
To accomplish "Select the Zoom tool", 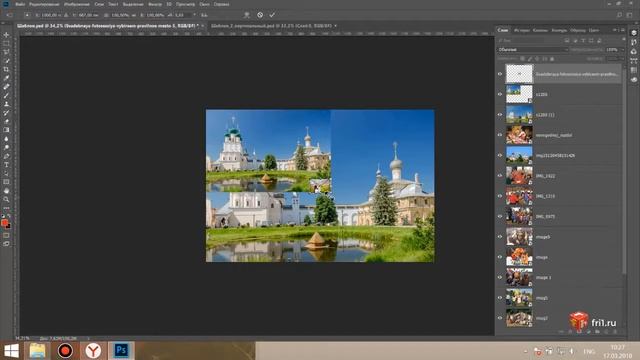I will (6, 200).
